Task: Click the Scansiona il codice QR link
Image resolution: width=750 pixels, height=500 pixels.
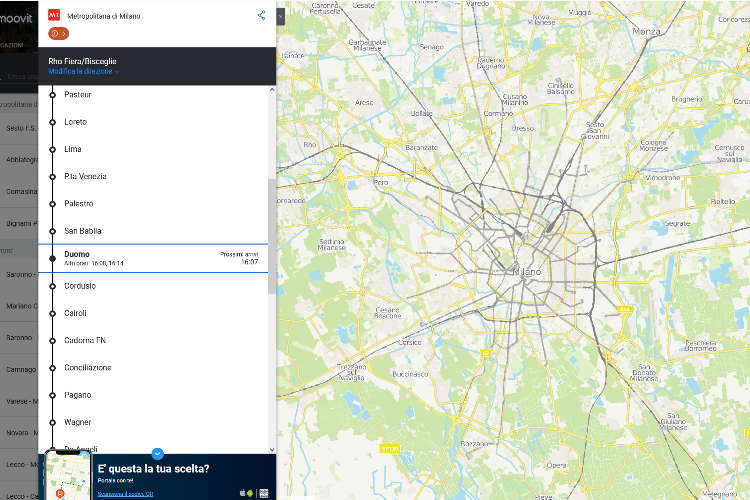Action: click(x=125, y=494)
